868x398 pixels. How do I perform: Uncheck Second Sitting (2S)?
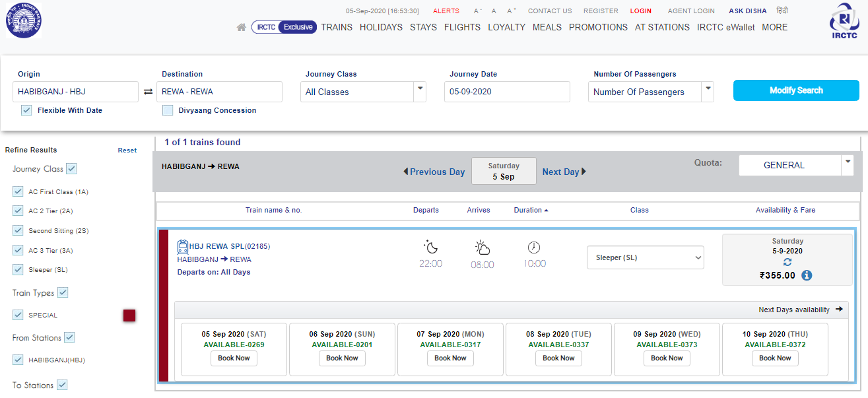click(x=18, y=230)
